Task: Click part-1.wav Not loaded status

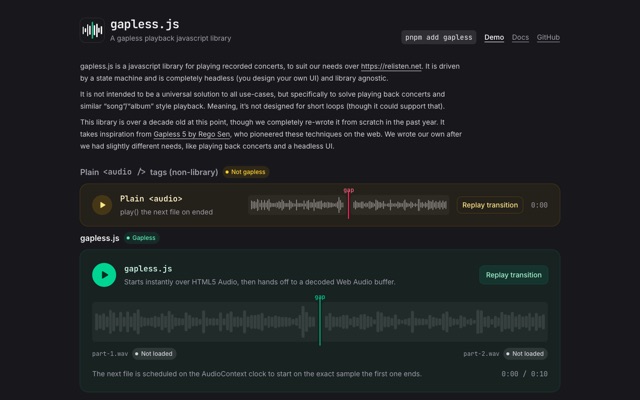Action: coord(154,353)
